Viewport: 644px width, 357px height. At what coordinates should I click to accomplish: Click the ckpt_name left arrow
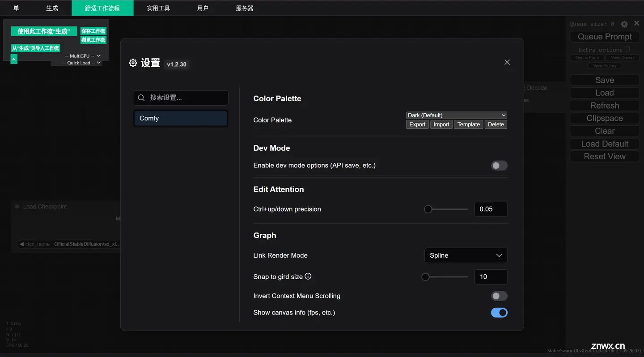tap(21, 244)
